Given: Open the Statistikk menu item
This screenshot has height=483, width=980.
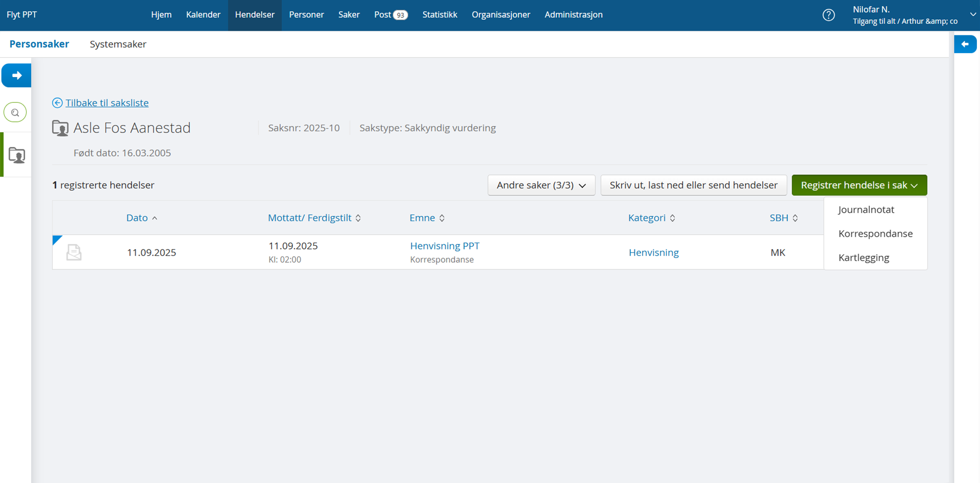Looking at the screenshot, I should (439, 15).
